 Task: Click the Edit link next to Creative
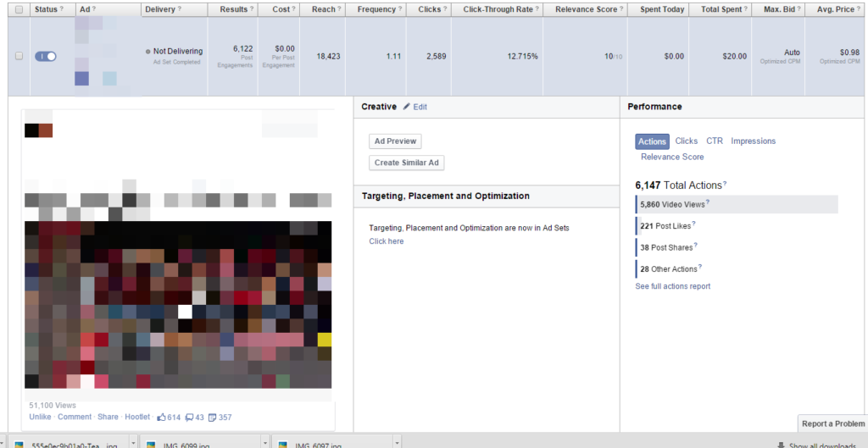click(420, 108)
